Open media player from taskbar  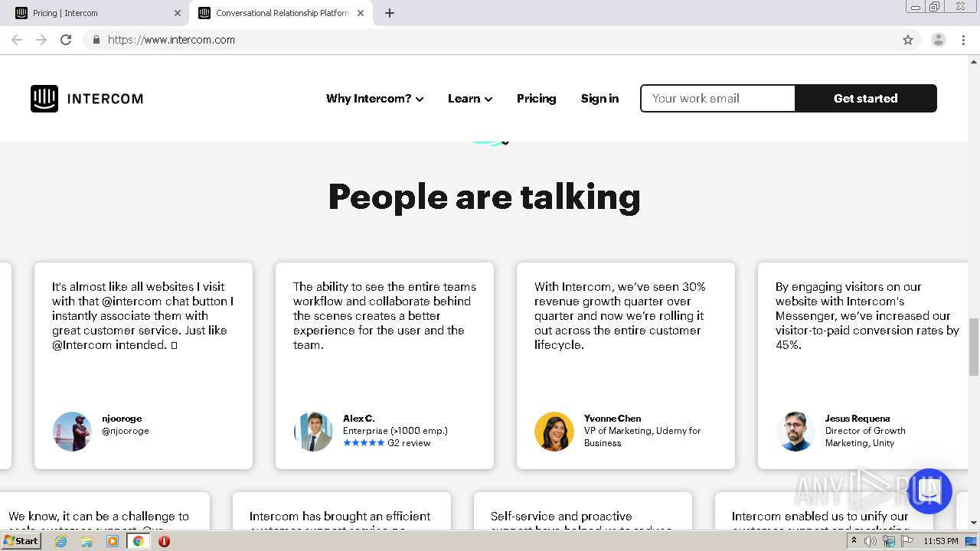pyautogui.click(x=113, y=541)
